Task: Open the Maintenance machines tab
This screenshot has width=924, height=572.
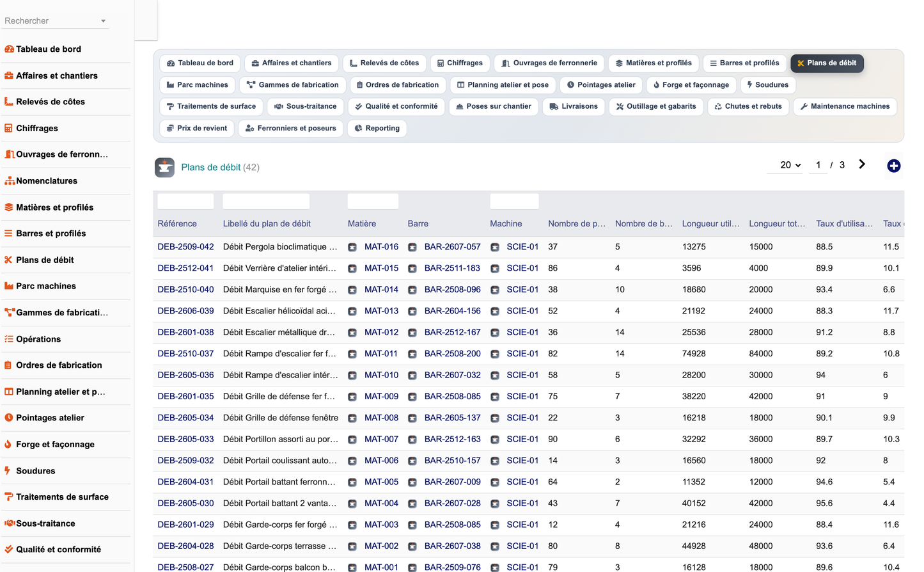Action: (x=845, y=107)
